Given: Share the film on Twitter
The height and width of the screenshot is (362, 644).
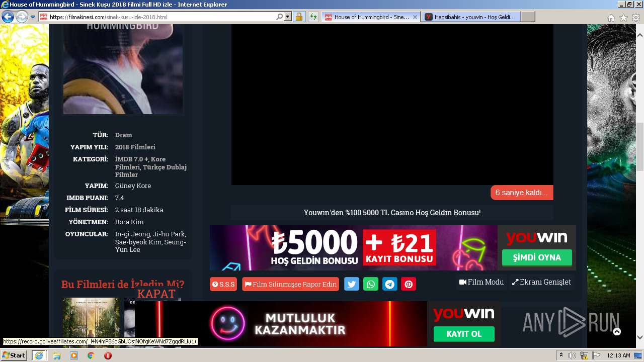Looking at the screenshot, I should tap(352, 284).
